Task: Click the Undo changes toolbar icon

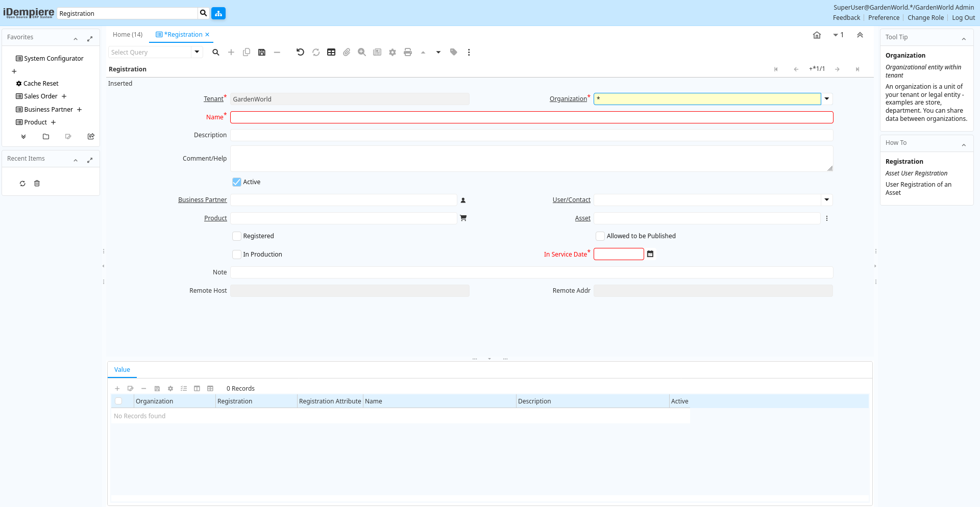Action: click(300, 52)
